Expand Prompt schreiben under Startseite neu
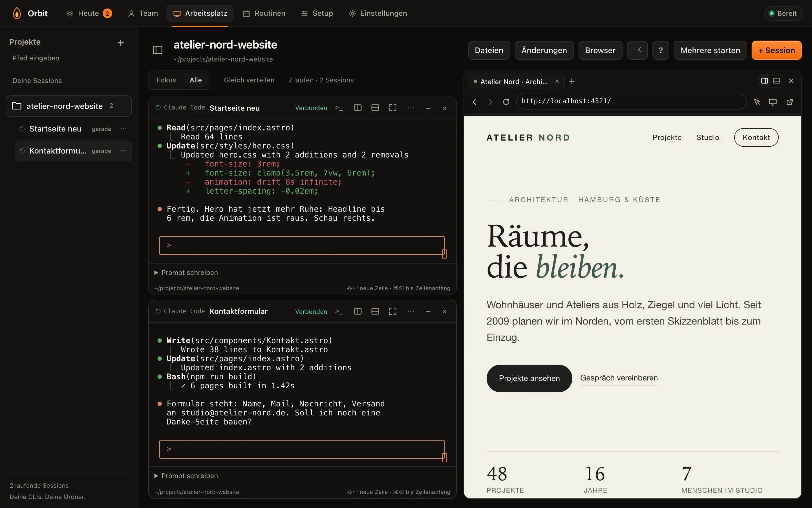Screen dimensions: 812x508 pyautogui.click(x=186, y=272)
